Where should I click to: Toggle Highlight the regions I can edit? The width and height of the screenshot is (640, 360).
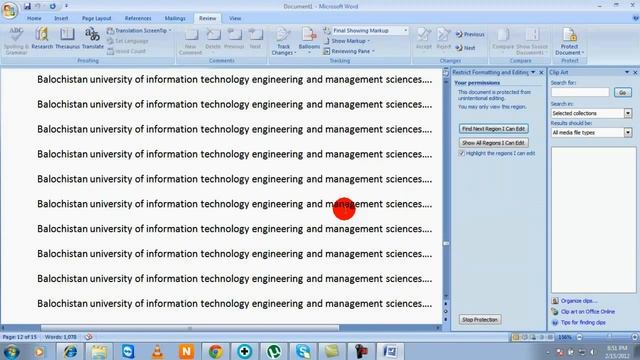coord(462,153)
